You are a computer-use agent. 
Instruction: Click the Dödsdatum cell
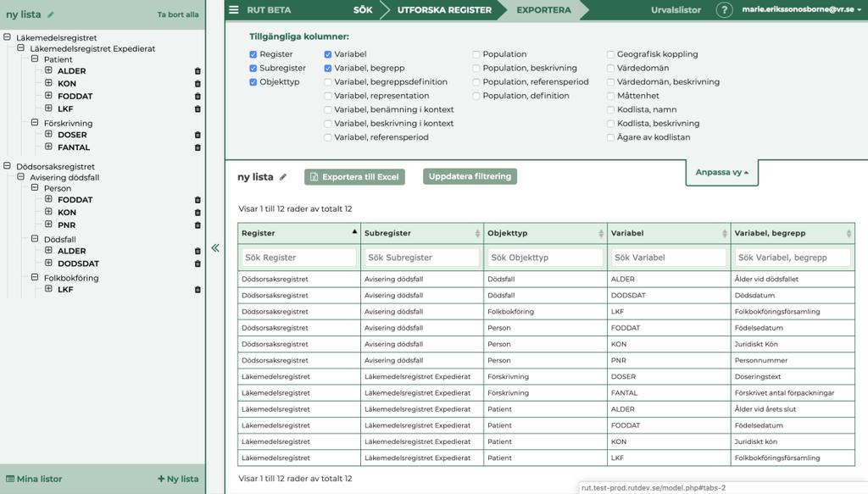pos(793,296)
